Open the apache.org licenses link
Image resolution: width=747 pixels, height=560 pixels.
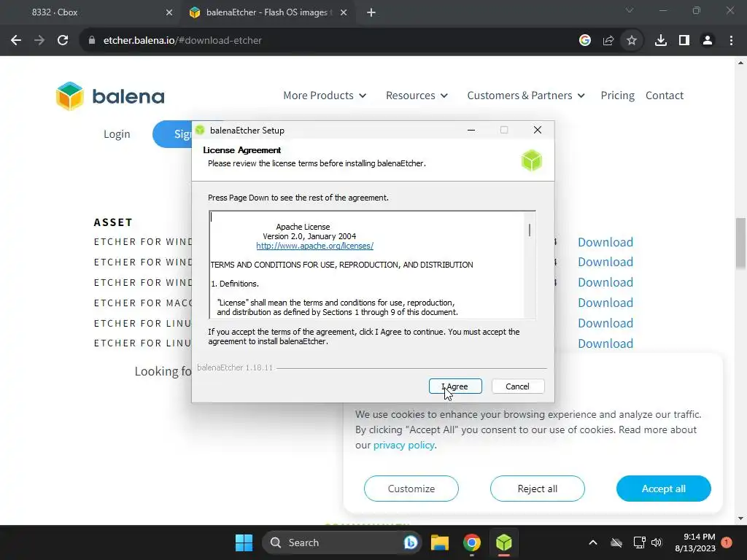(x=314, y=246)
